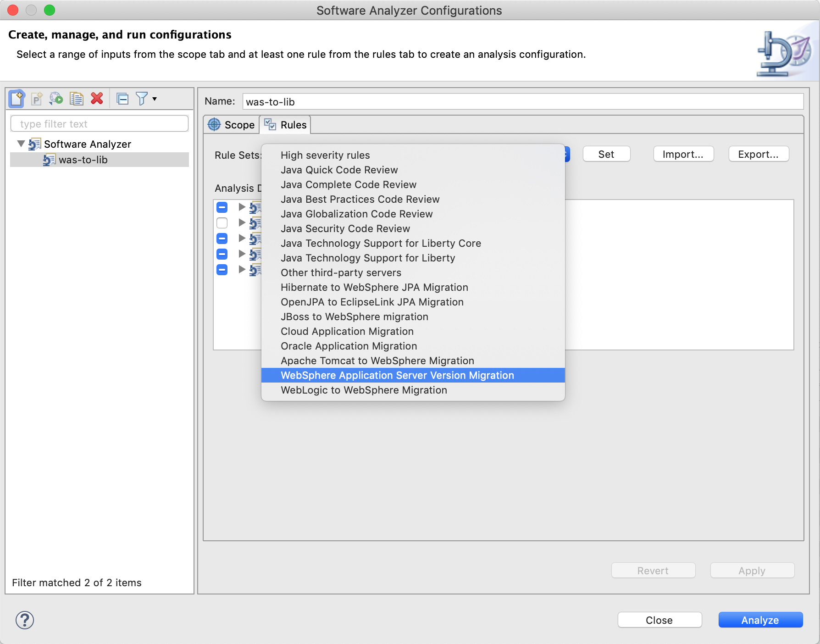Choose High severity rules
This screenshot has height=644, width=820.
coord(413,155)
